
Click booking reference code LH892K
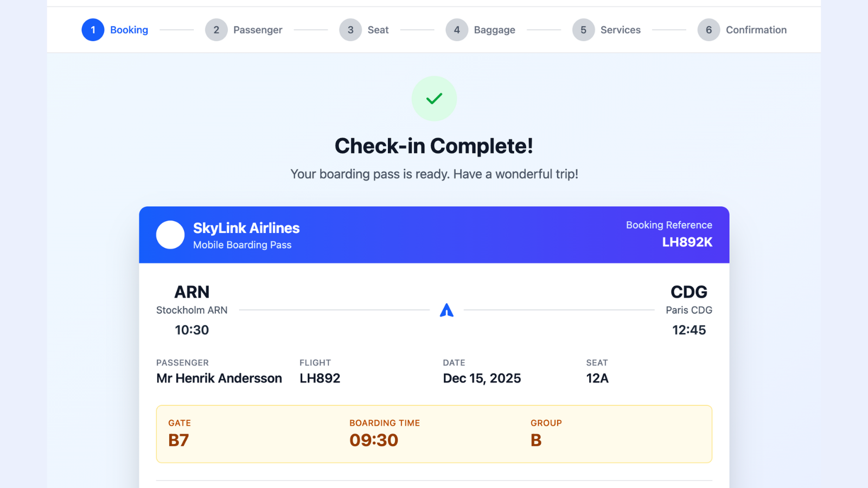pos(687,242)
